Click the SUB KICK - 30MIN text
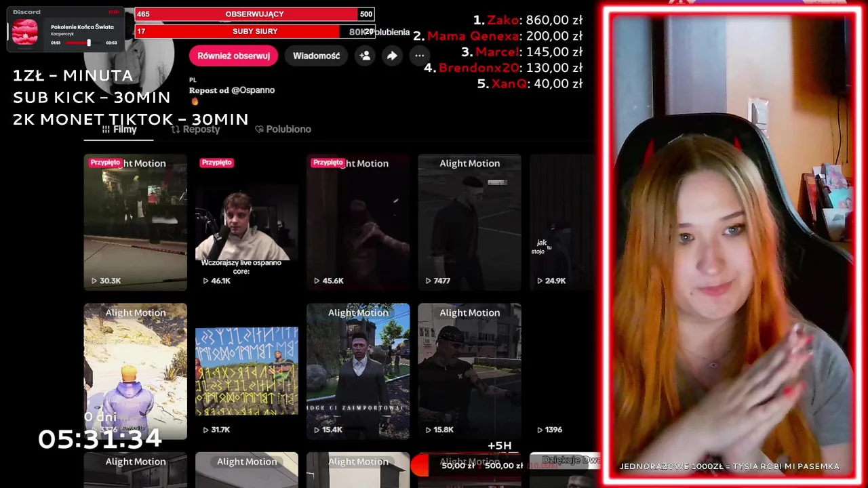Viewport: 868px width, 488px height. click(x=92, y=97)
